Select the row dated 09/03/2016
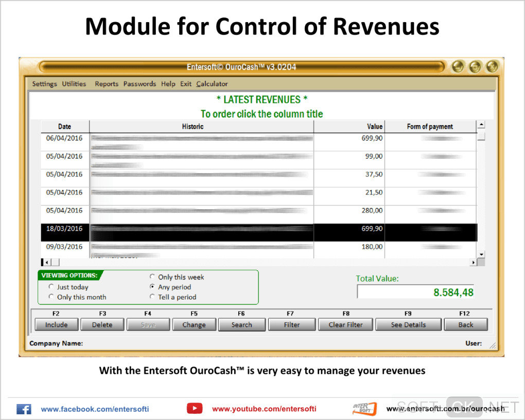 coord(259,250)
